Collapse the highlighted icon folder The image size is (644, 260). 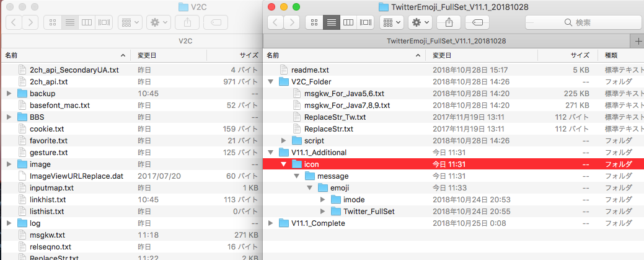click(x=284, y=164)
